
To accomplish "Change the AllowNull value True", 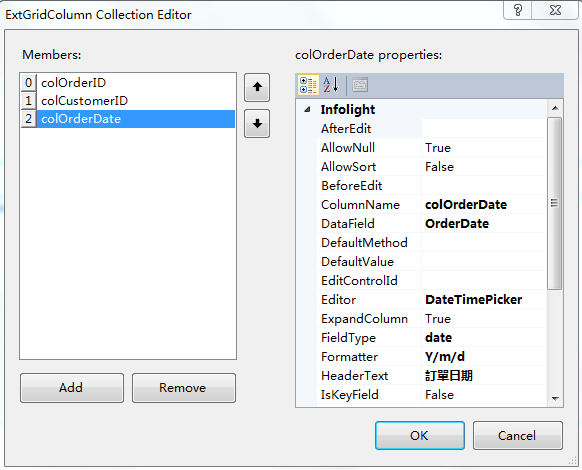I will 484,148.
